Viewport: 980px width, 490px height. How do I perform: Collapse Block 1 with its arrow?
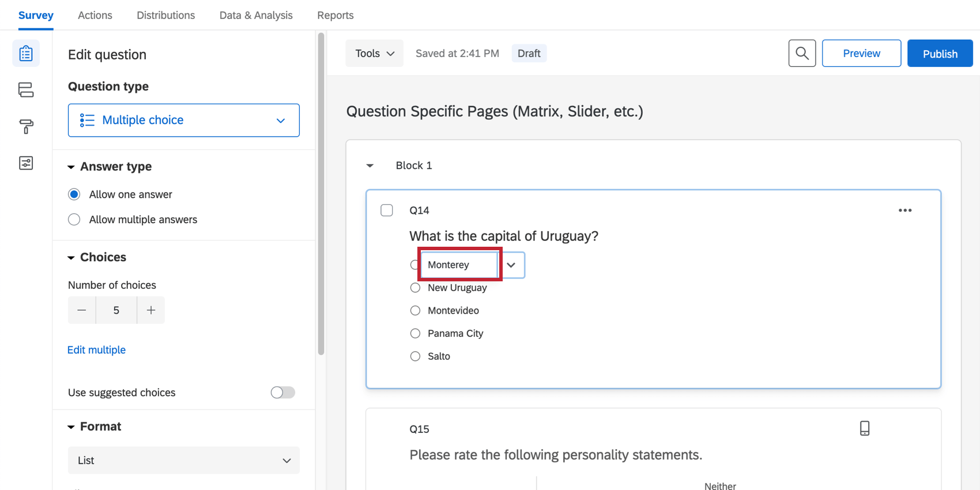click(x=370, y=166)
